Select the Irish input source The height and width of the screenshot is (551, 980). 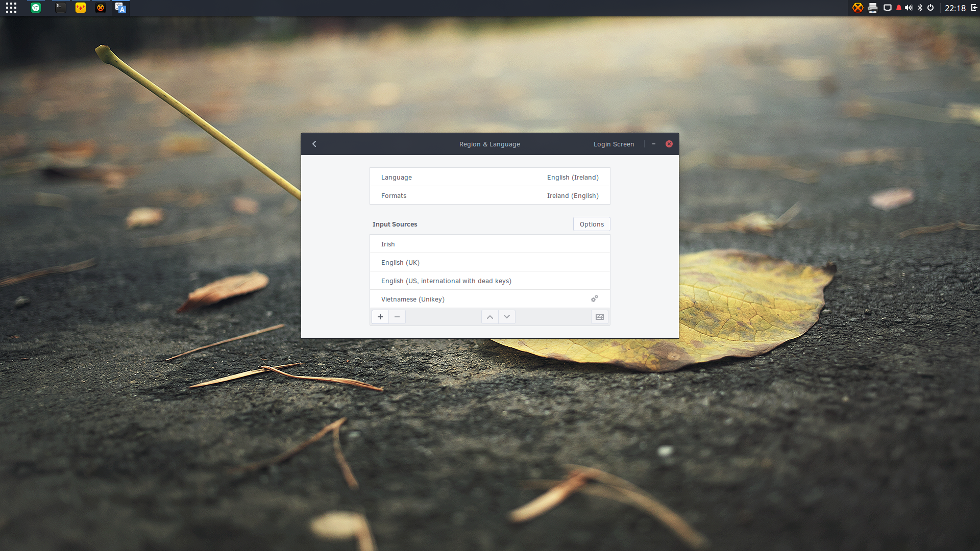pyautogui.click(x=490, y=244)
